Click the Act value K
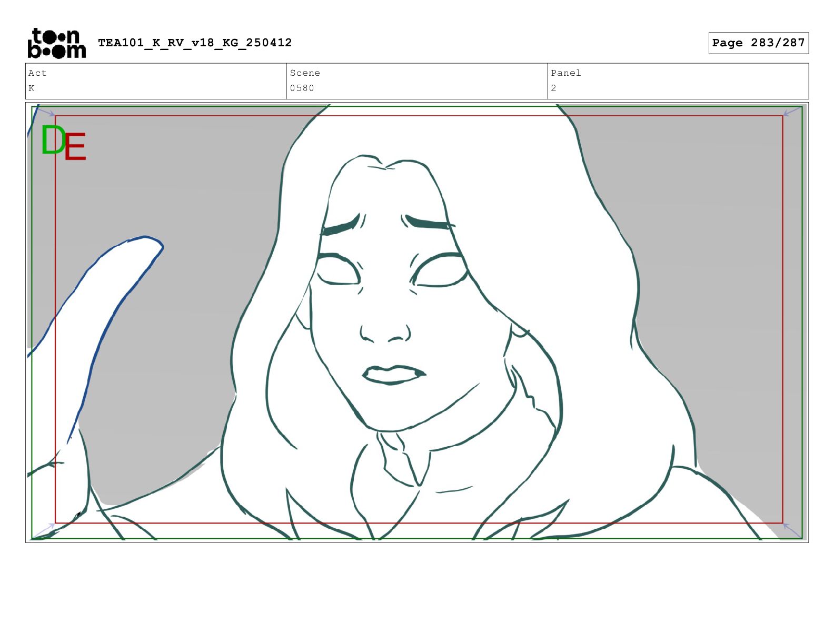Screen dimensions: 834x644 point(32,88)
